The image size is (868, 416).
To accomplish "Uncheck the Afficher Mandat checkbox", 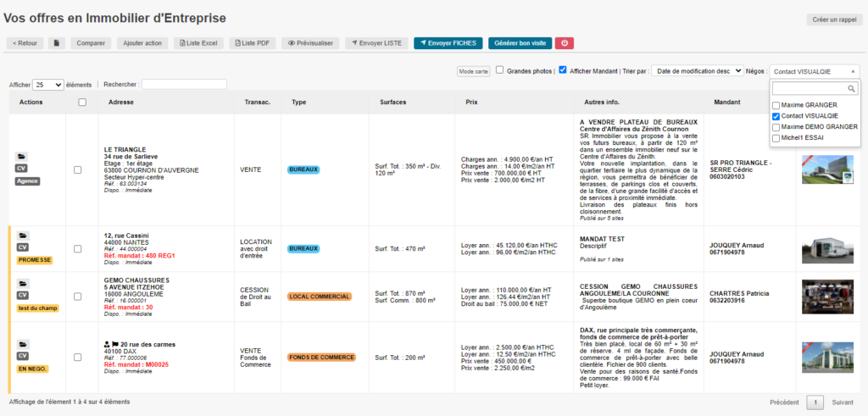I will 563,70.
